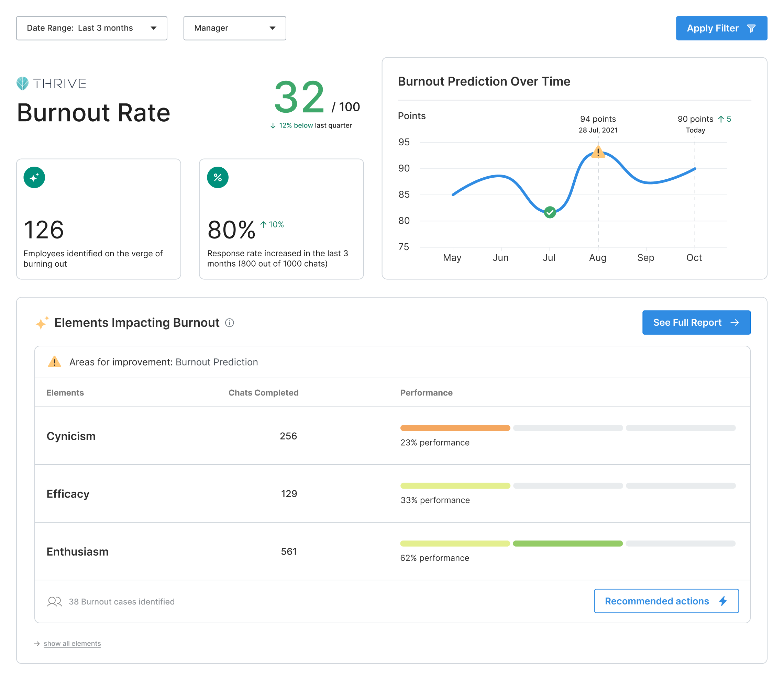
Task: Click the 561 chats completed value
Action: coord(289,551)
